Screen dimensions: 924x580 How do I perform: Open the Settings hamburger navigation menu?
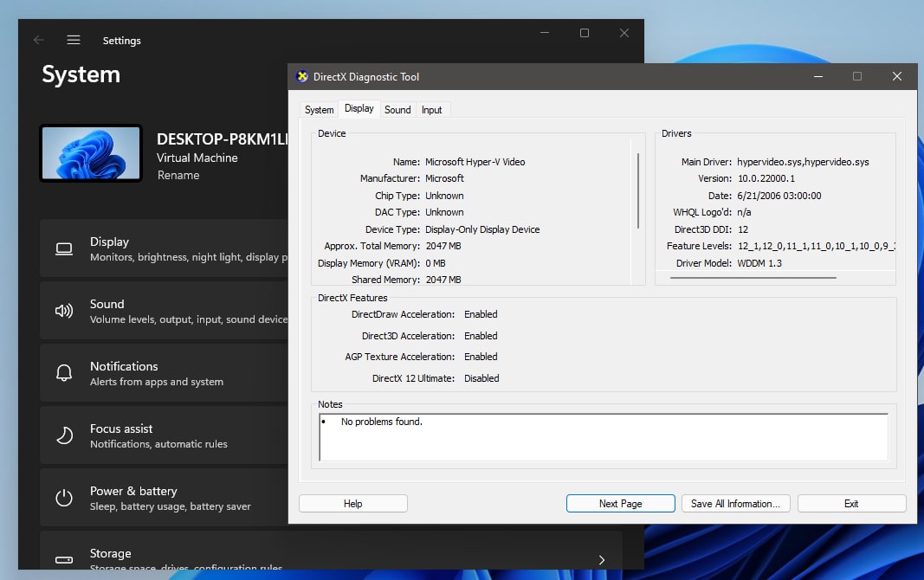pos(74,40)
